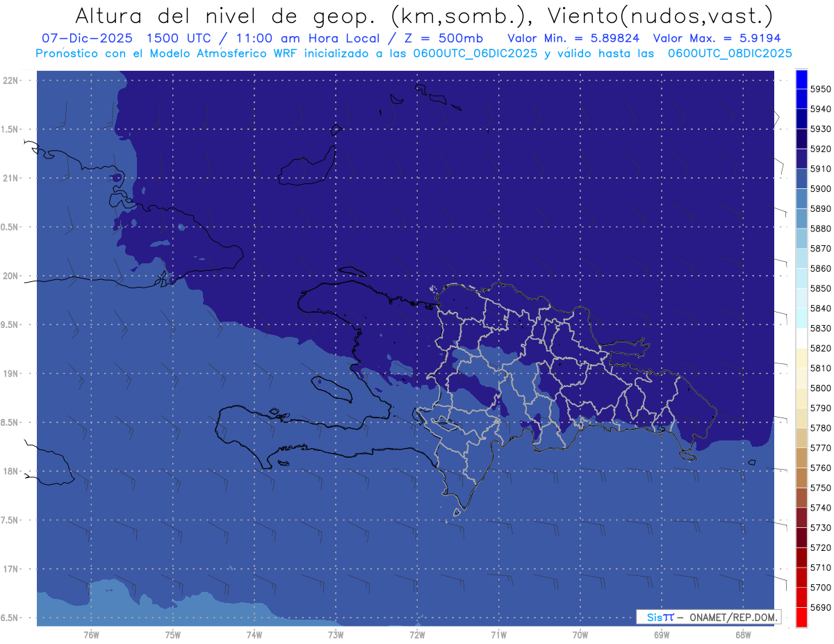Click the '72W' longitude label
Screen dimensions: 834x644
point(417,634)
